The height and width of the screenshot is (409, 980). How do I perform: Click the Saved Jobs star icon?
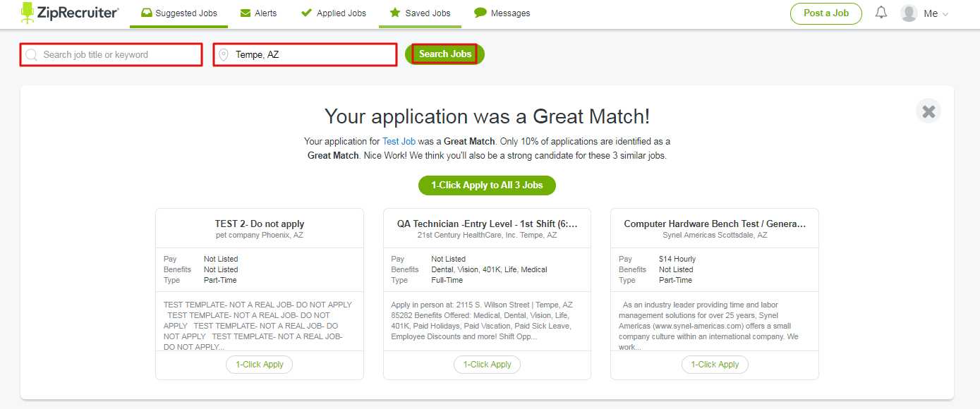pyautogui.click(x=395, y=13)
